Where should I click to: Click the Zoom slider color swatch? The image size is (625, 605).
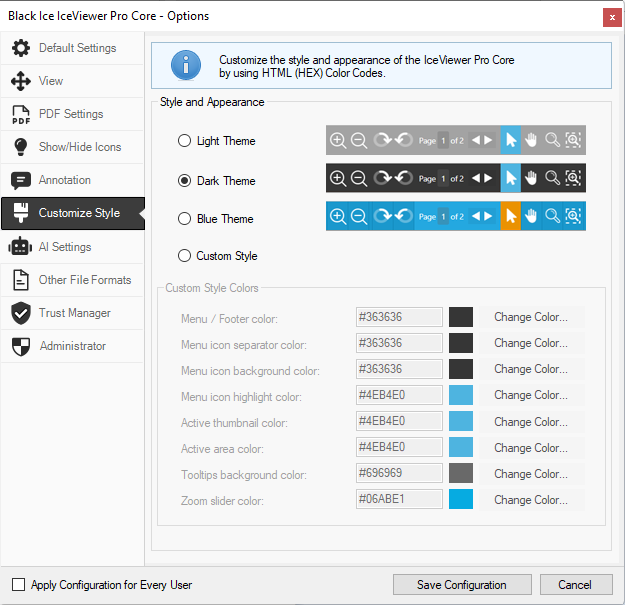(461, 499)
